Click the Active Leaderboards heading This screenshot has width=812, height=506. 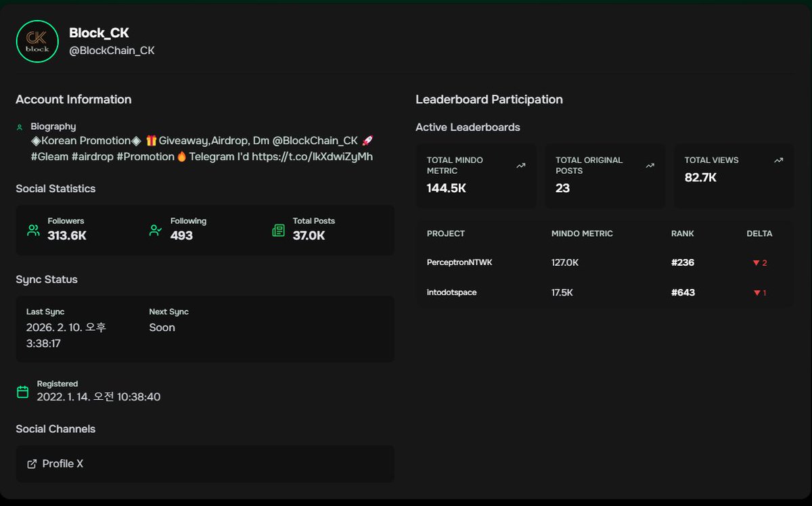[468, 127]
